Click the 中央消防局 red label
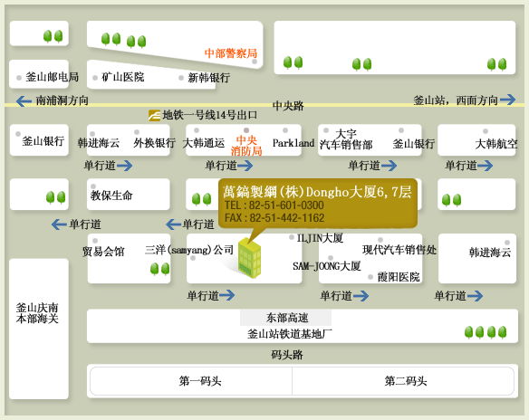The image size is (529, 420). (246, 146)
